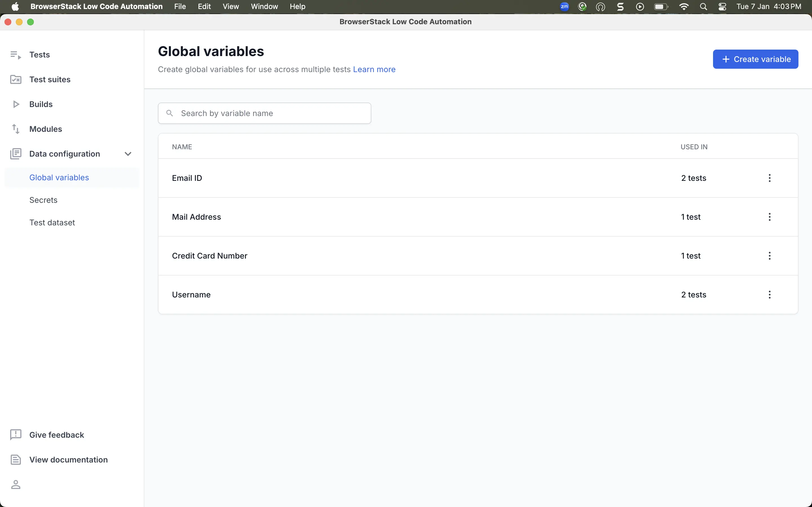Open the Mail Address row options menu
This screenshot has width=812, height=507.
coord(769,217)
